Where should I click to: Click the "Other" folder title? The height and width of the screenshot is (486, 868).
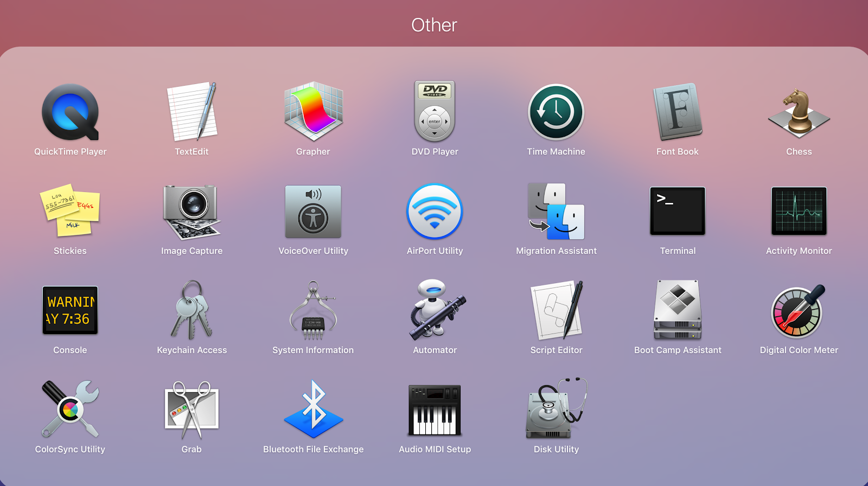point(434,25)
